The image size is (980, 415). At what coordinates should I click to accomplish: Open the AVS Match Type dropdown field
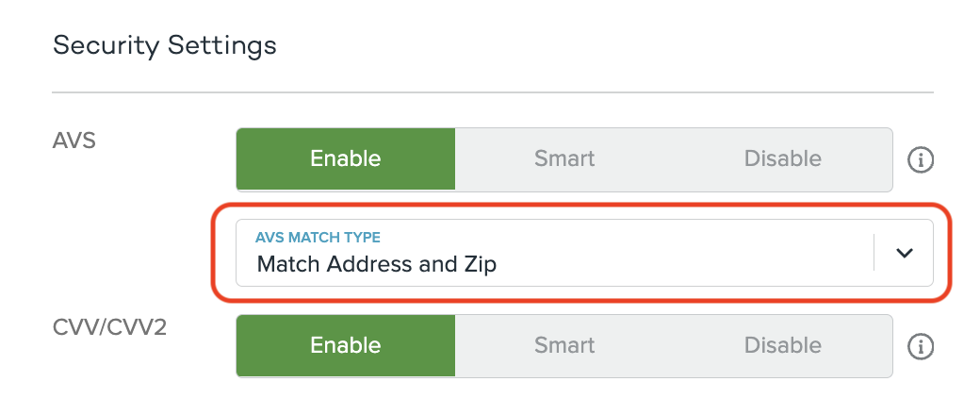tap(565, 253)
